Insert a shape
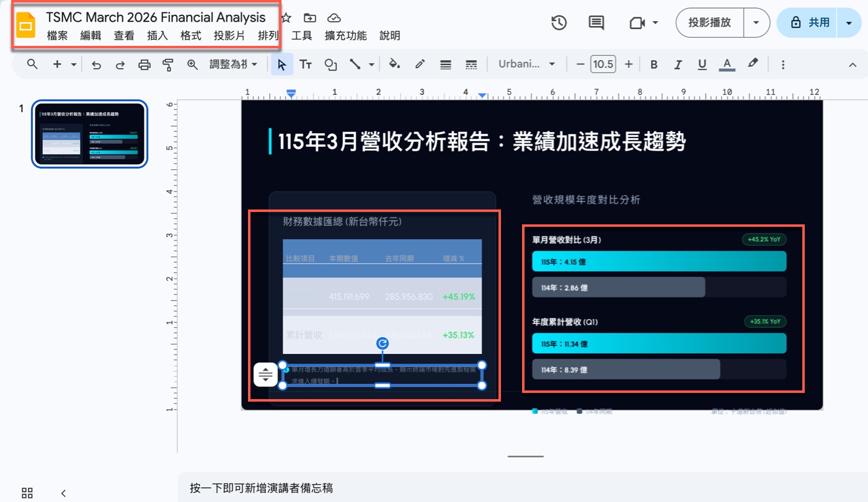 330,64
